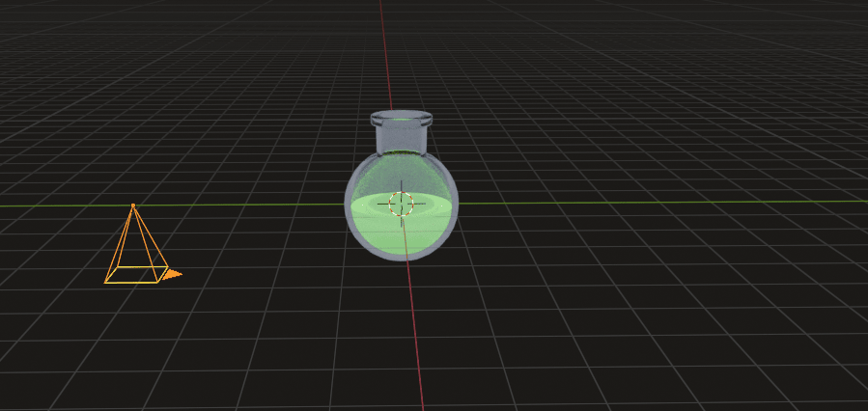Viewport: 868px width, 411px height.
Task: Click the 3D cursor crosshair in the flask
Action: (x=401, y=204)
